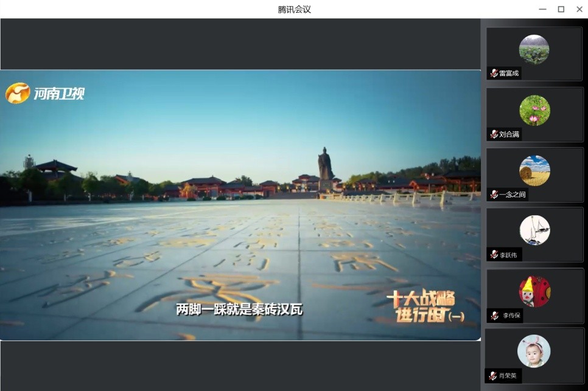Image resolution: width=588 pixels, height=391 pixels.
Task: Click muted mic icon beside 一念之间
Action: (x=494, y=195)
